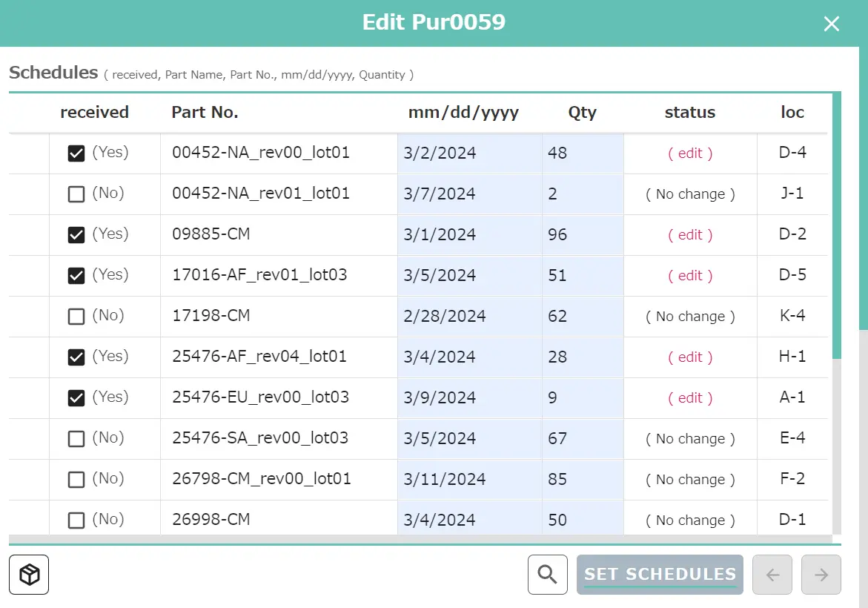Go to previous page with left arrow
Screen dimensions: 868x608
coord(772,575)
